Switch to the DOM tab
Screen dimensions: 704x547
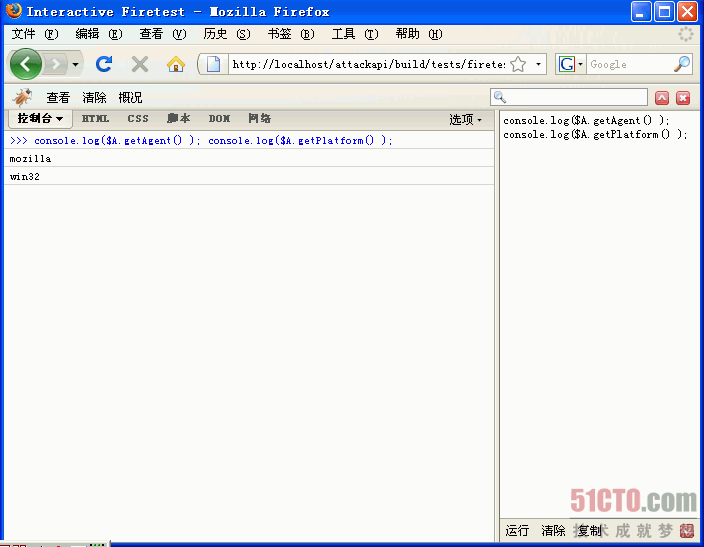click(x=219, y=119)
